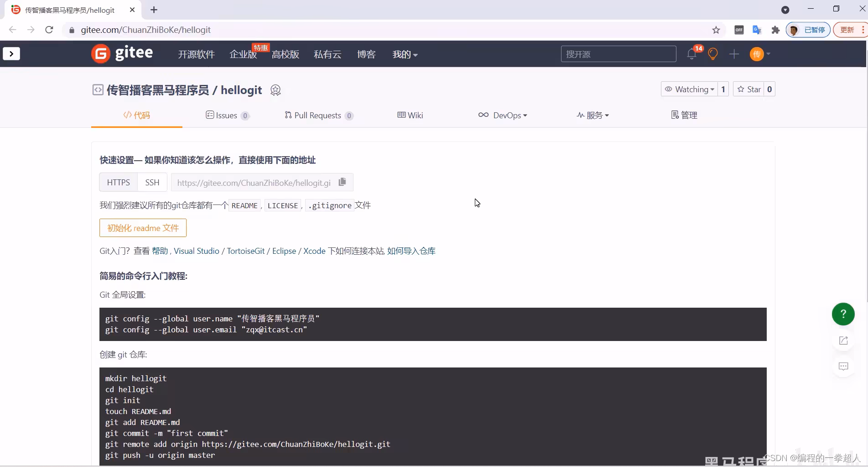
Task: Open the 帮助 link
Action: (x=160, y=251)
